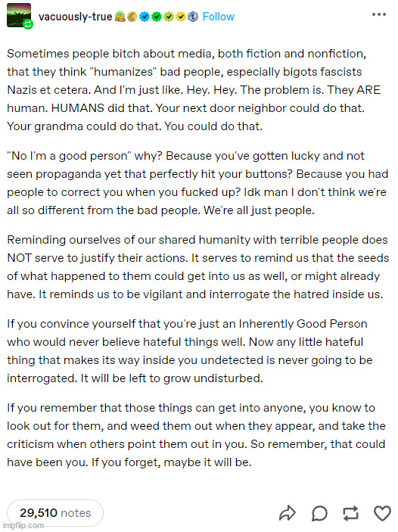The image size is (398, 532).
Task: Open the 29,510 notes button
Action: click(x=55, y=512)
